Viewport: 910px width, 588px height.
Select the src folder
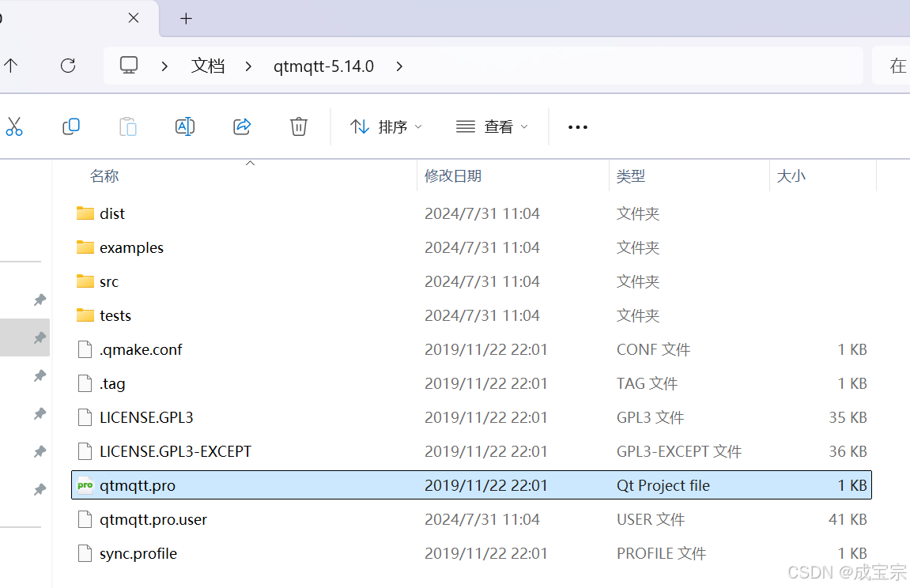(x=471, y=281)
